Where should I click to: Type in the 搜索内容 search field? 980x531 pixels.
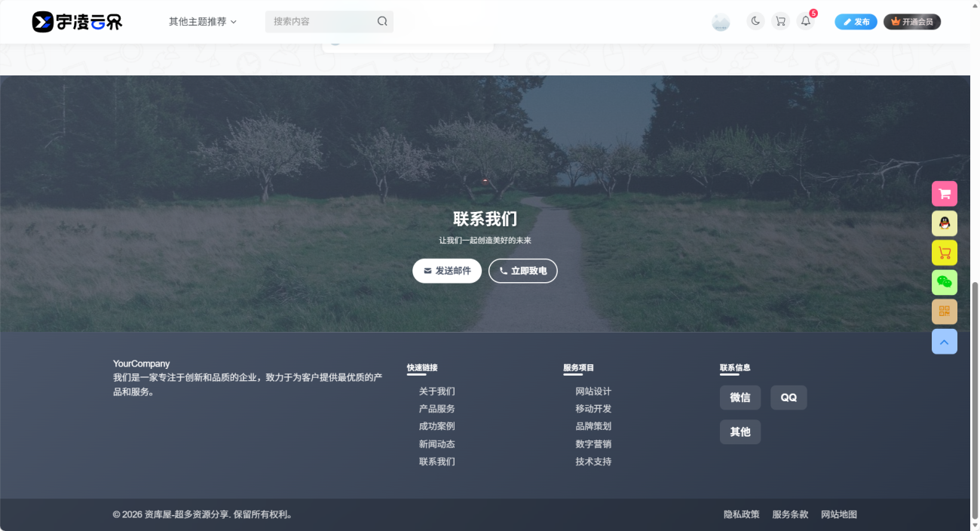[320, 22]
